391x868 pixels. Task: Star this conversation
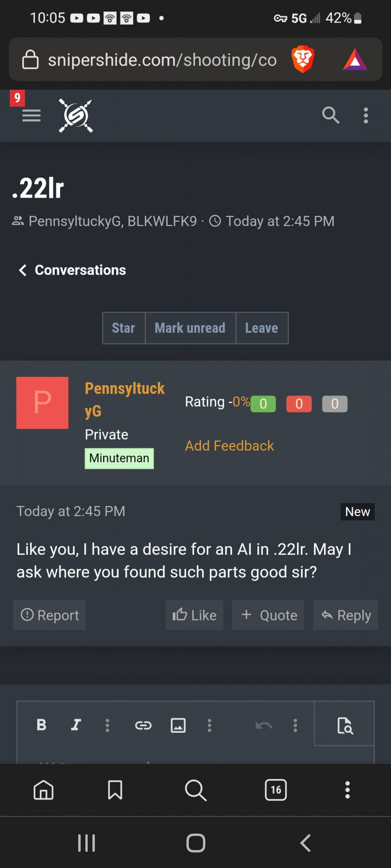123,328
